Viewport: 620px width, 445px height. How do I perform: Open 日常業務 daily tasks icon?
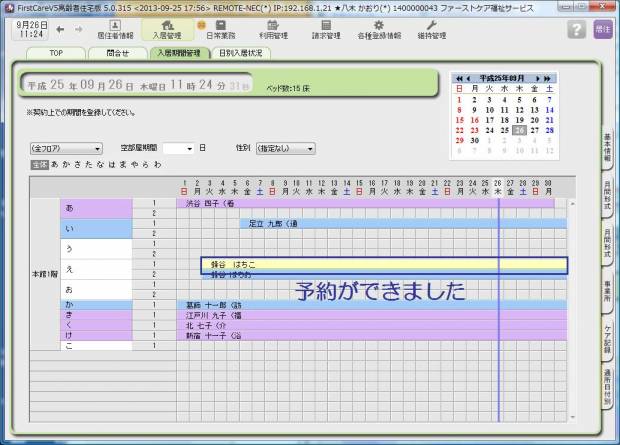coord(220,29)
